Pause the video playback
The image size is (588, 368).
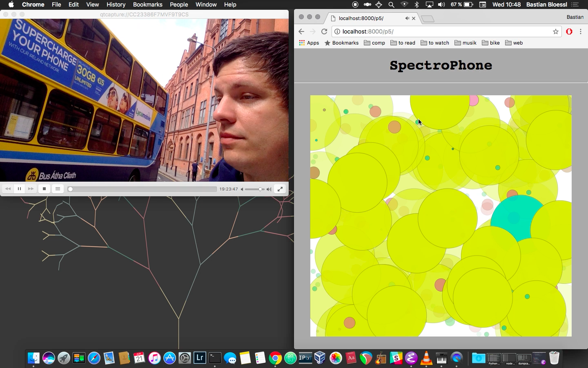click(19, 189)
